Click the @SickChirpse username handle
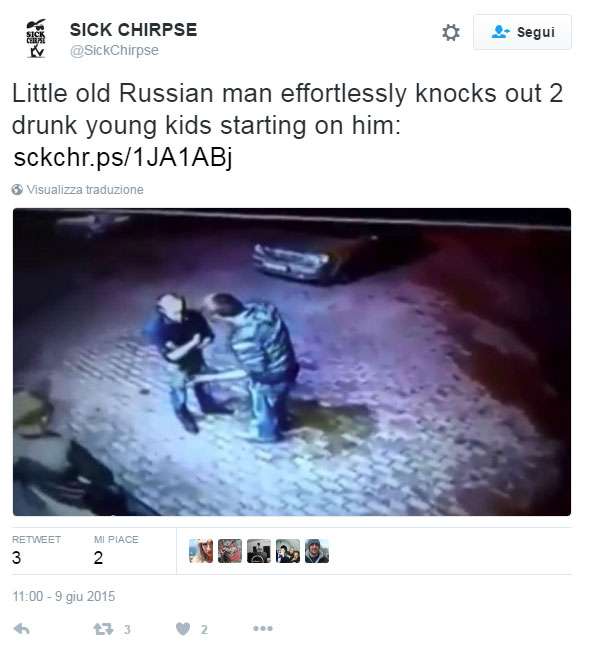 tap(114, 51)
